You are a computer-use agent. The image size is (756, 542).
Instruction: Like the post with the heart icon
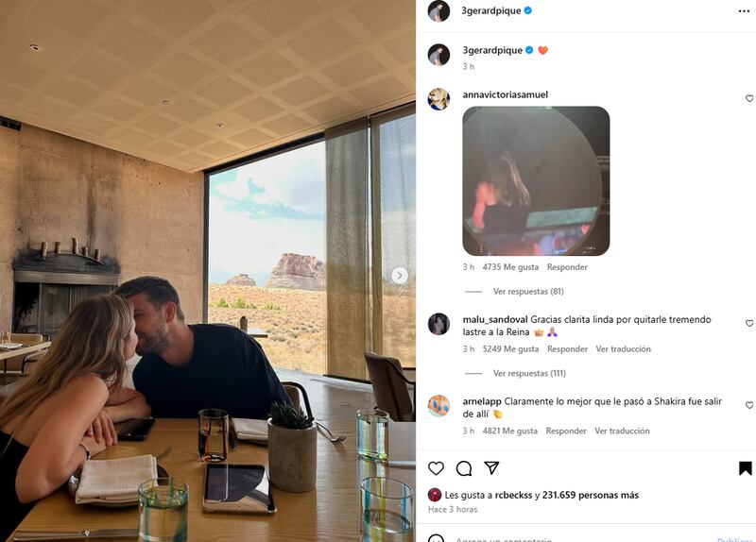436,467
